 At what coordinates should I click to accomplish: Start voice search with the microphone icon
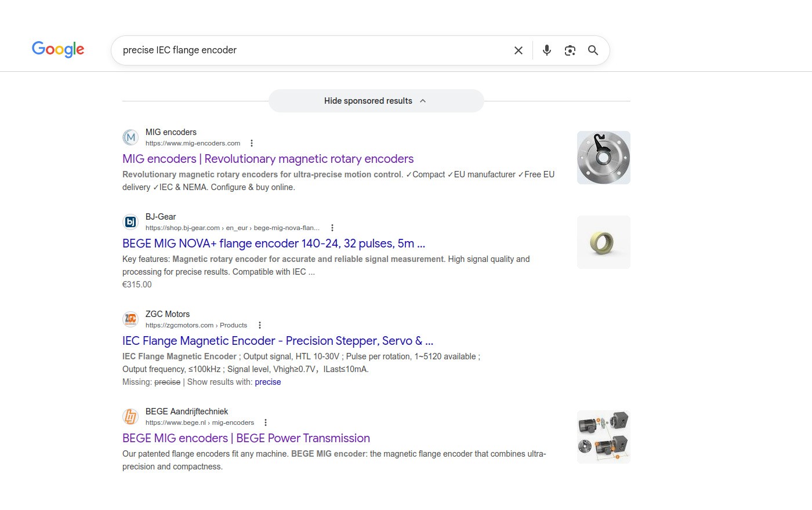pos(546,50)
